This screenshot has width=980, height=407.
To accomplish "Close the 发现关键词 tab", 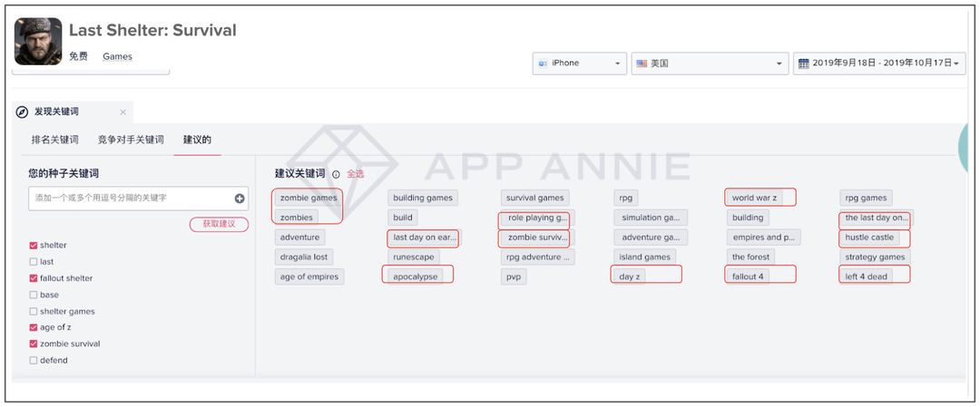I will (x=123, y=112).
